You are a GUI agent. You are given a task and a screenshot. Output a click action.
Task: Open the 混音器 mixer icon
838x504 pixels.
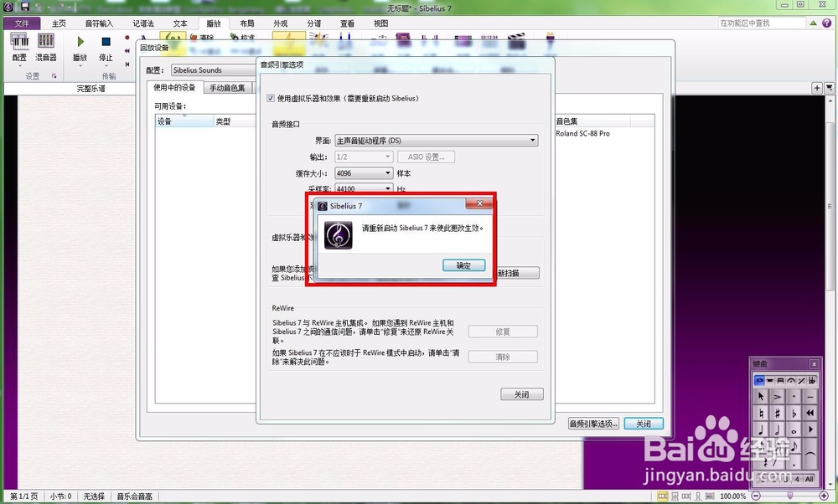46,40
